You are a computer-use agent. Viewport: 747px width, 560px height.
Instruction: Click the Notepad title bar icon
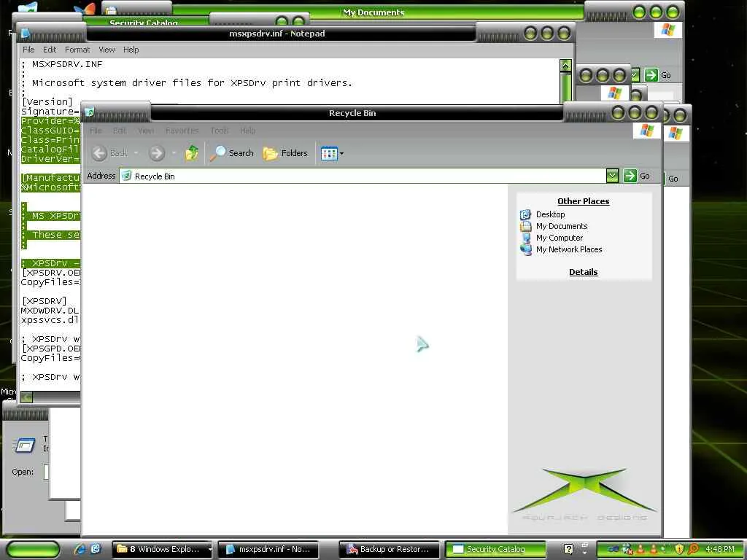26,33
